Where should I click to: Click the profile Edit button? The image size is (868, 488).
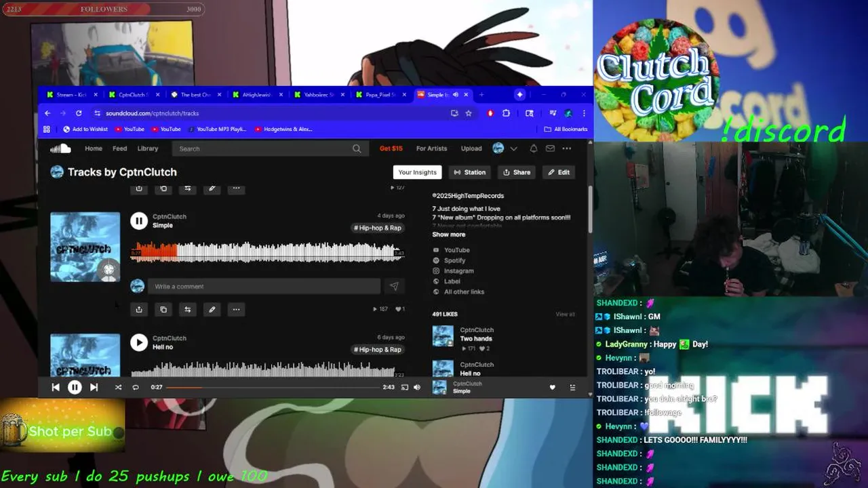click(559, 172)
